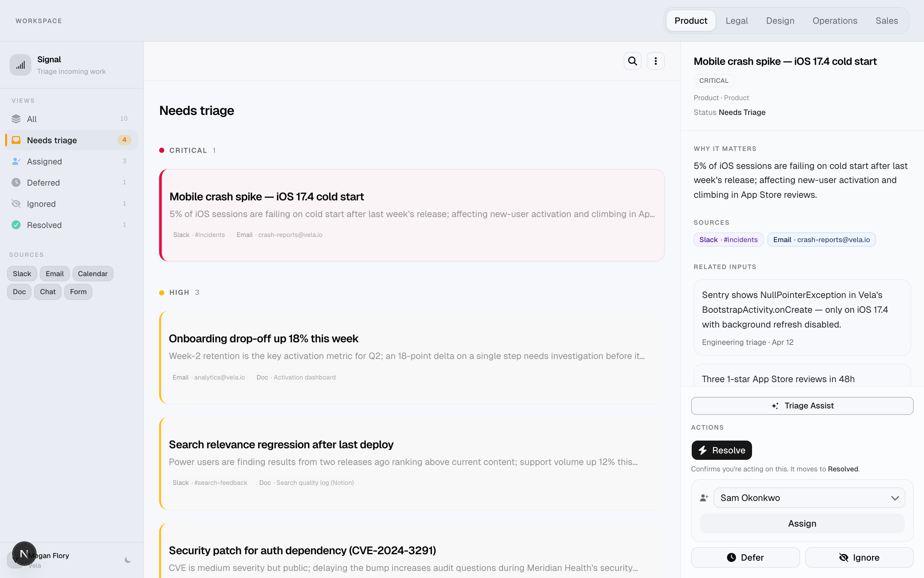Filter by Doc source chip
Screen dimensions: 924x578
pyautogui.click(x=19, y=292)
